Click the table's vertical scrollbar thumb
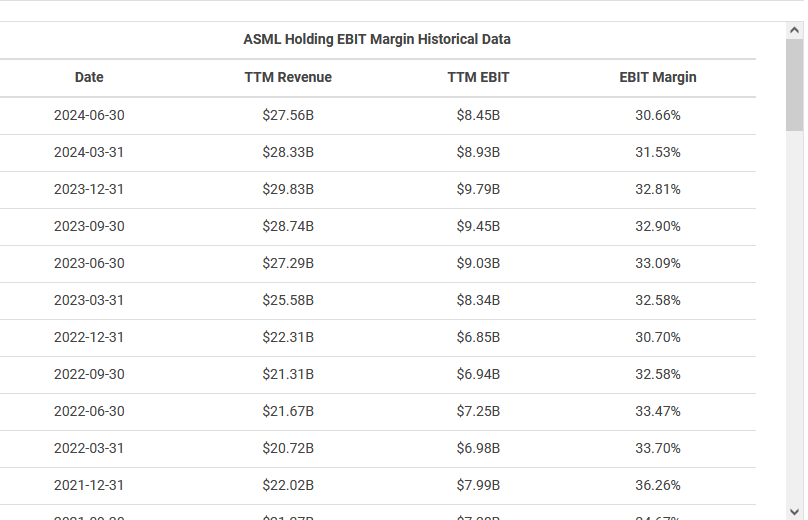 794,85
